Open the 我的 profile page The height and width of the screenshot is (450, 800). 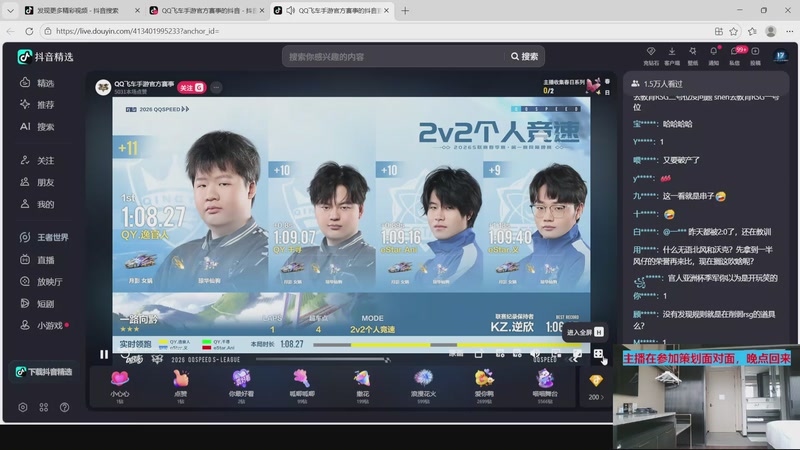(37, 204)
